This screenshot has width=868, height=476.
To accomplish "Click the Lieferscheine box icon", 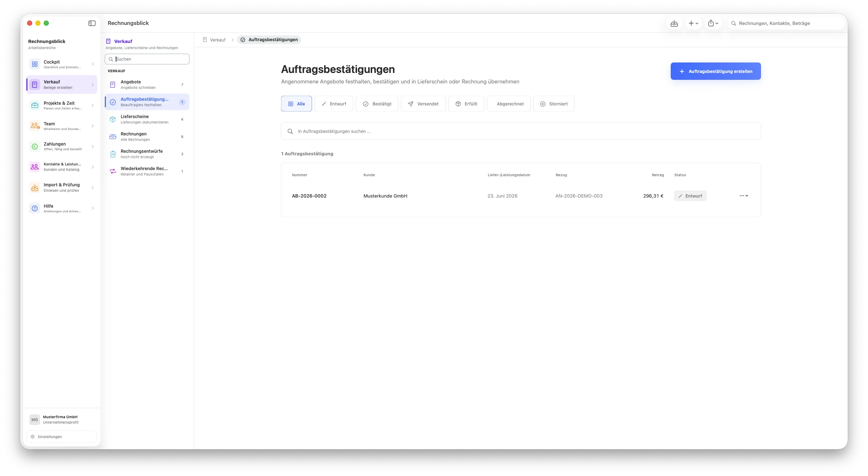I will (113, 120).
